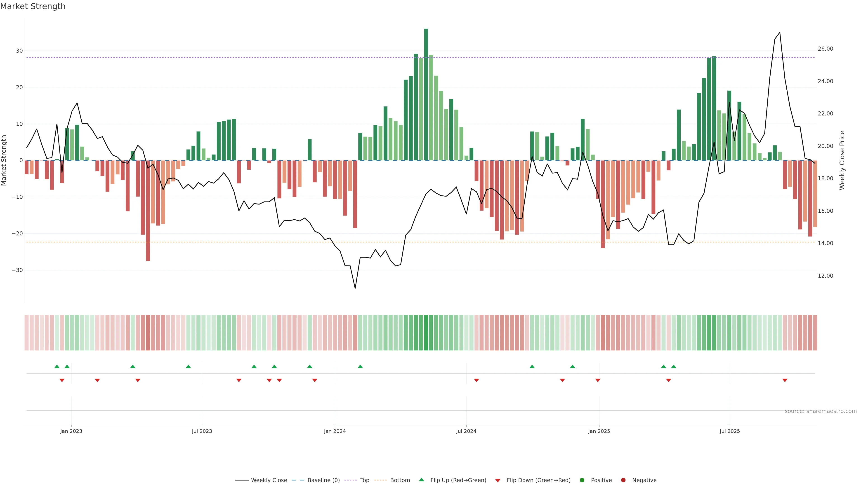
Task: Click the orange dotted Bottom legend marker
Action: (380, 480)
